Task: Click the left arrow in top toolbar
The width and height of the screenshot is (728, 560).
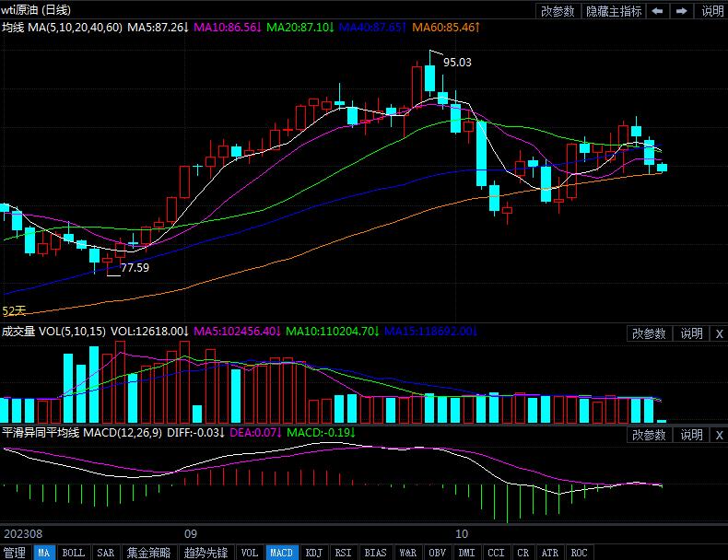Action: 657,11
